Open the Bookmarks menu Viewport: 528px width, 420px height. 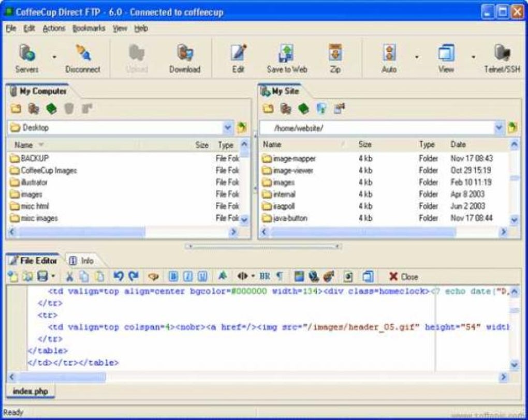[x=89, y=28]
